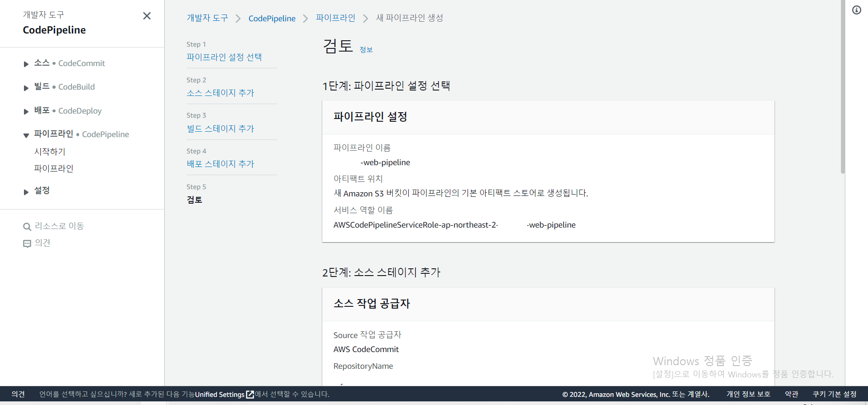Click the CodePipeline title in the sidebar

point(54,30)
